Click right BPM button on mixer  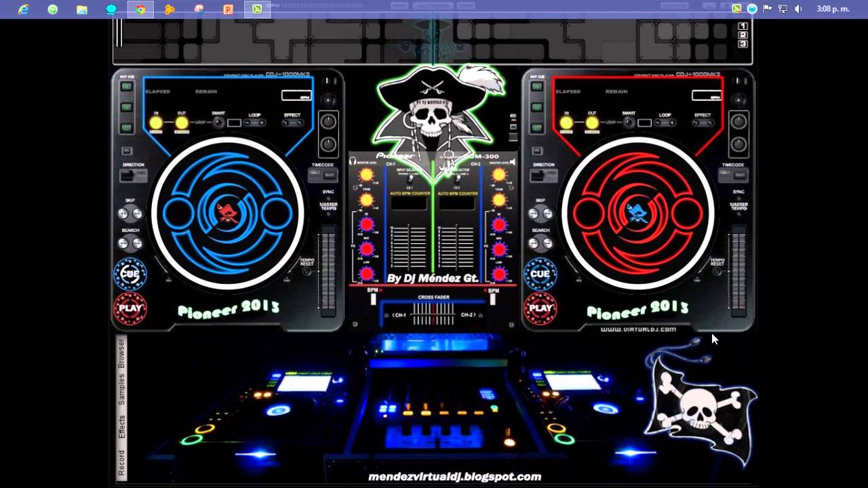493,299
